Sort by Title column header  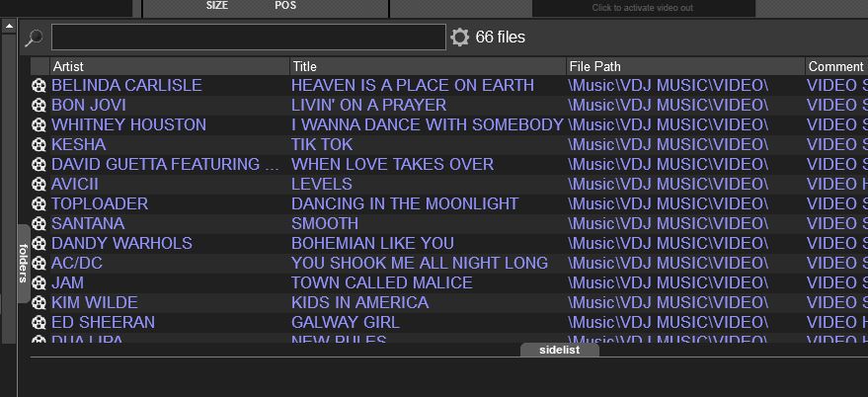click(x=428, y=66)
